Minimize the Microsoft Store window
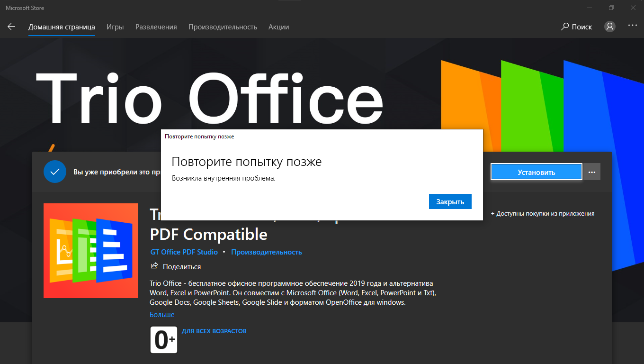 pos(590,8)
